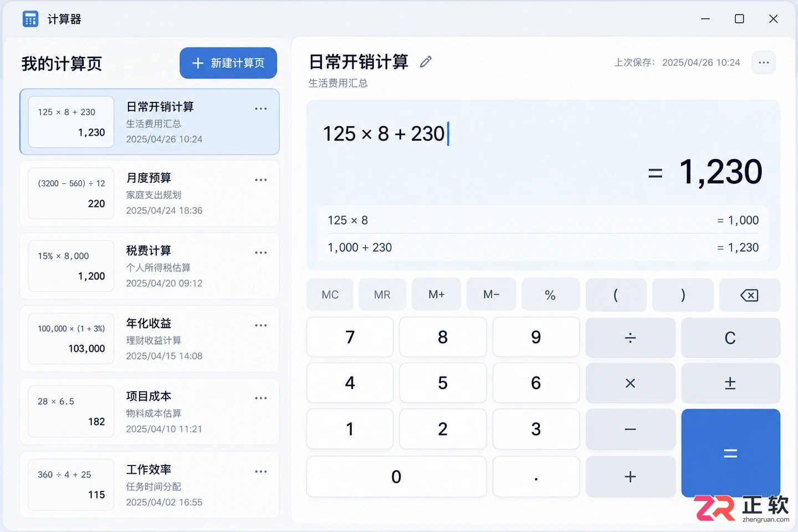Click the percent % key

(x=550, y=295)
